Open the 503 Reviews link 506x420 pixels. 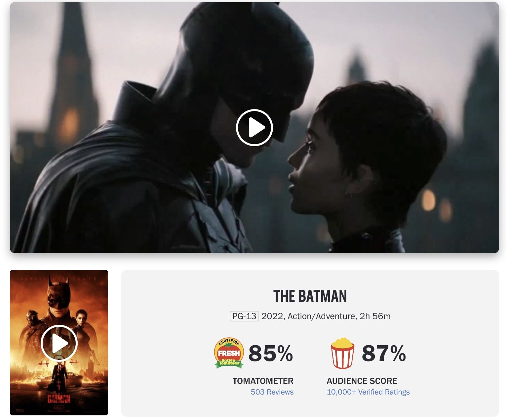click(x=272, y=392)
